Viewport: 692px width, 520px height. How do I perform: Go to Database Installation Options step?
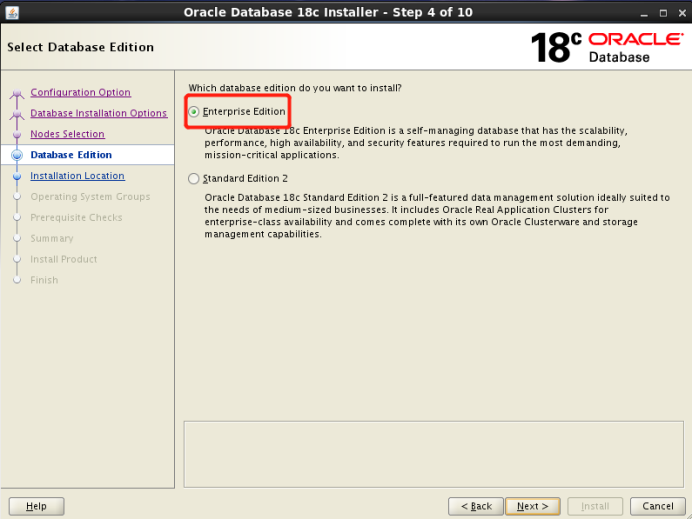98,113
